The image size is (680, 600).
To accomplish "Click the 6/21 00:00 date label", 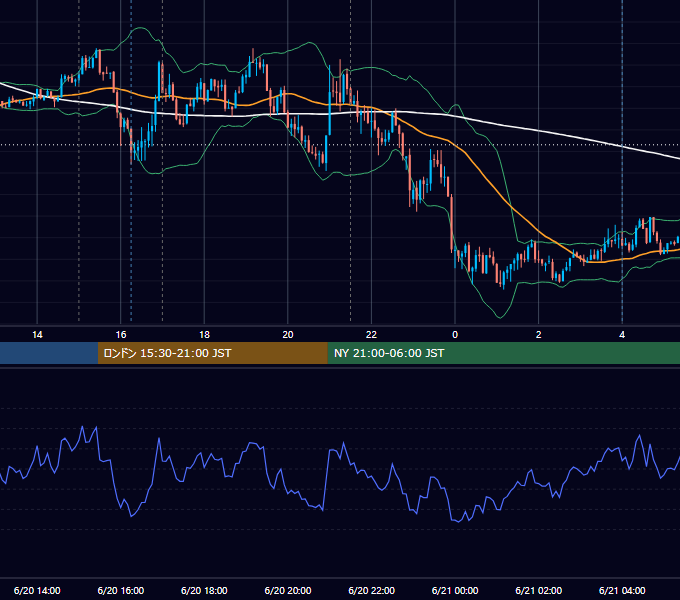I will 455,590.
